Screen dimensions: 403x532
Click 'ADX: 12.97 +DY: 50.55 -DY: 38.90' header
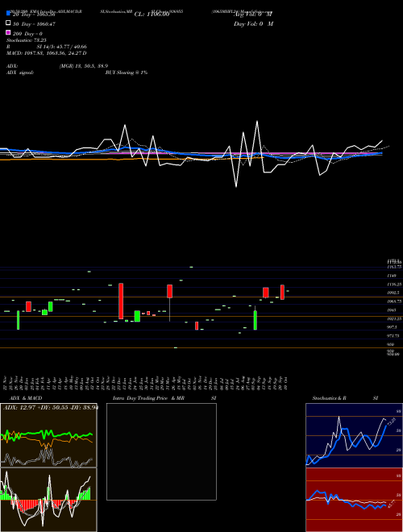click(50, 407)
